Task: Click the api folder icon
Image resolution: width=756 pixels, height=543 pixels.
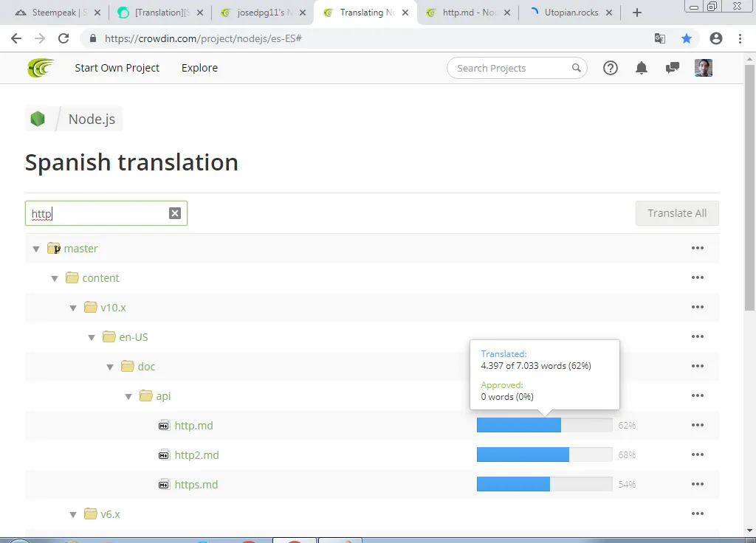Action: tap(145, 395)
